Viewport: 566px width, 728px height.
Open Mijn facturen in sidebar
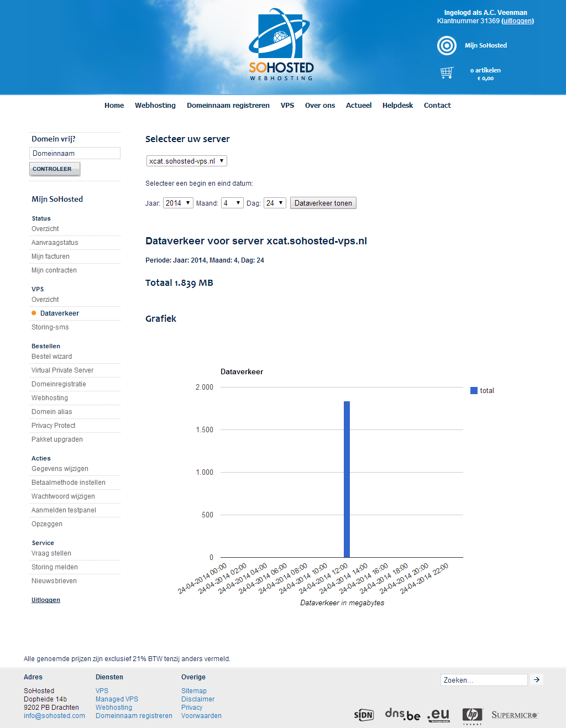click(50, 256)
